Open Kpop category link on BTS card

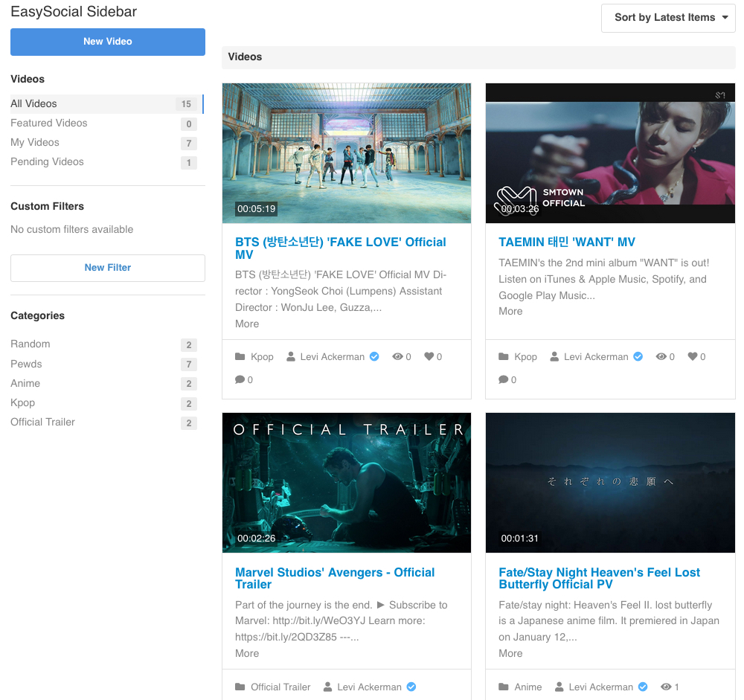pos(262,357)
